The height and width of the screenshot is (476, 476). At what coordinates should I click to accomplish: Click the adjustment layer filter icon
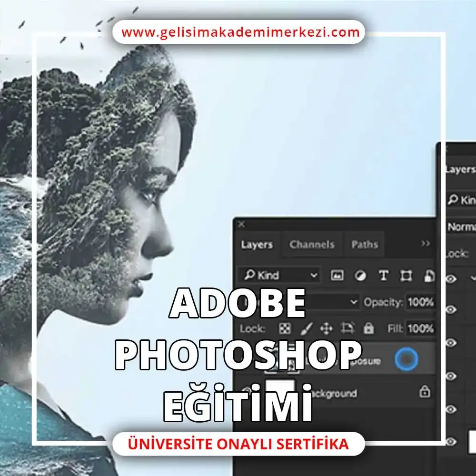(360, 275)
